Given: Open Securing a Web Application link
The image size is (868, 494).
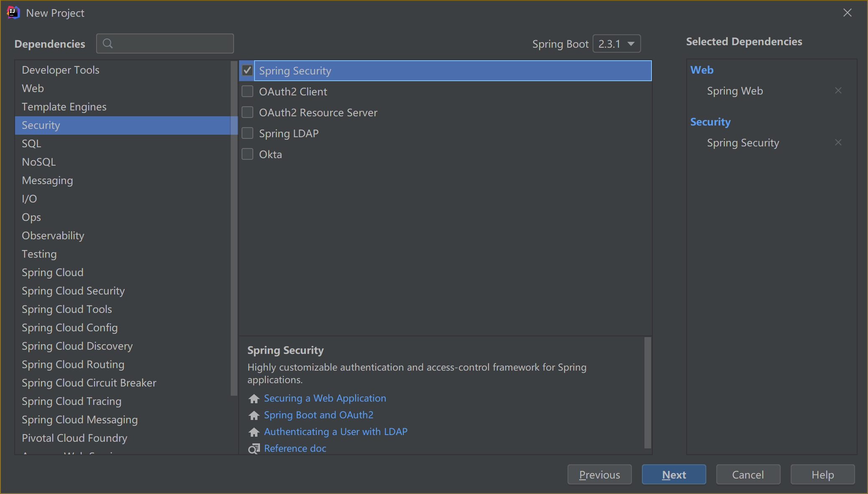Looking at the screenshot, I should click(x=325, y=398).
